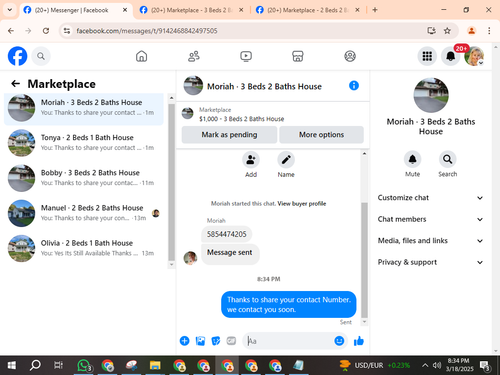Open the Groups icon in top navigation
Viewport: 500px width, 375px height.
tap(350, 56)
